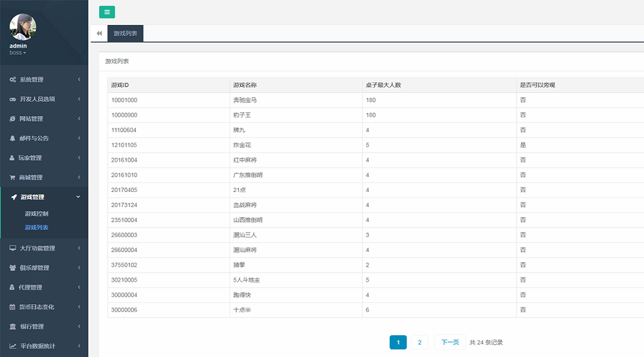Screen dimensions: 644x357
Task: Click the 下一页 next page button
Action: 450,342
